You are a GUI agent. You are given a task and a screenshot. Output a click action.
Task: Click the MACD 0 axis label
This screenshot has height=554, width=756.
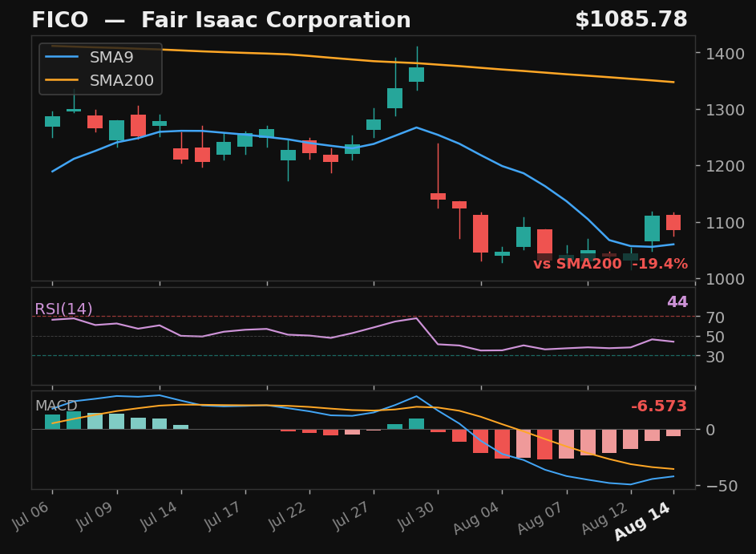point(710,430)
